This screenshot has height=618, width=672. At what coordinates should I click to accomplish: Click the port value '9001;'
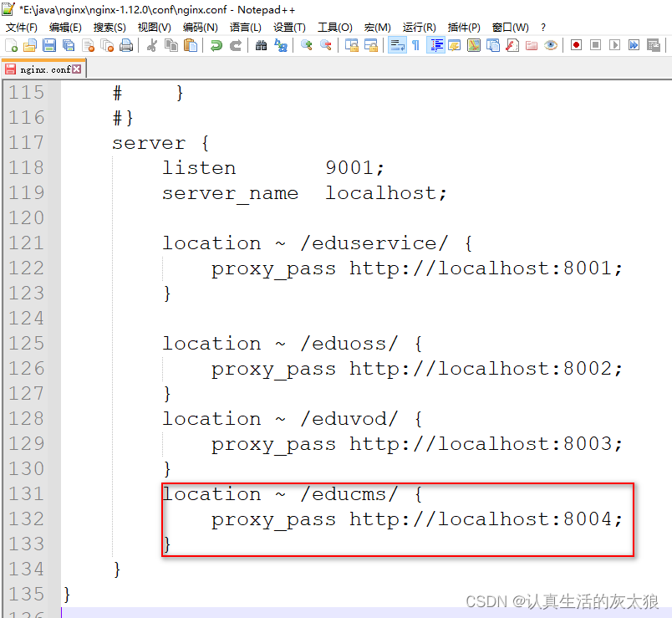tap(355, 168)
